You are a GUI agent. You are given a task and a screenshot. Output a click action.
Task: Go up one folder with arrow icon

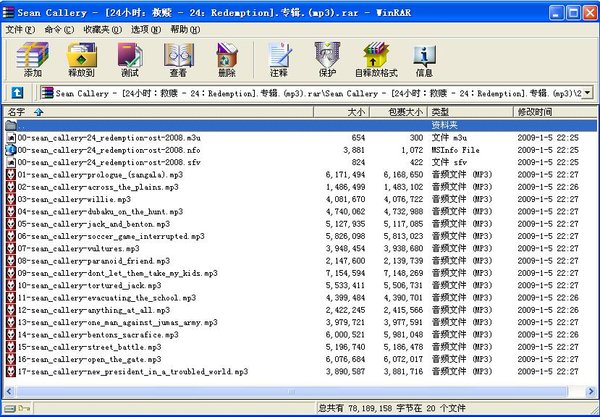17,93
